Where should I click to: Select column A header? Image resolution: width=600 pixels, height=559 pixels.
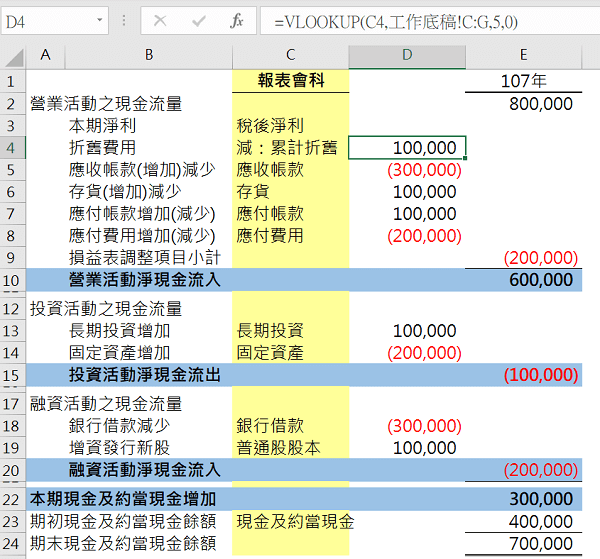(x=46, y=55)
